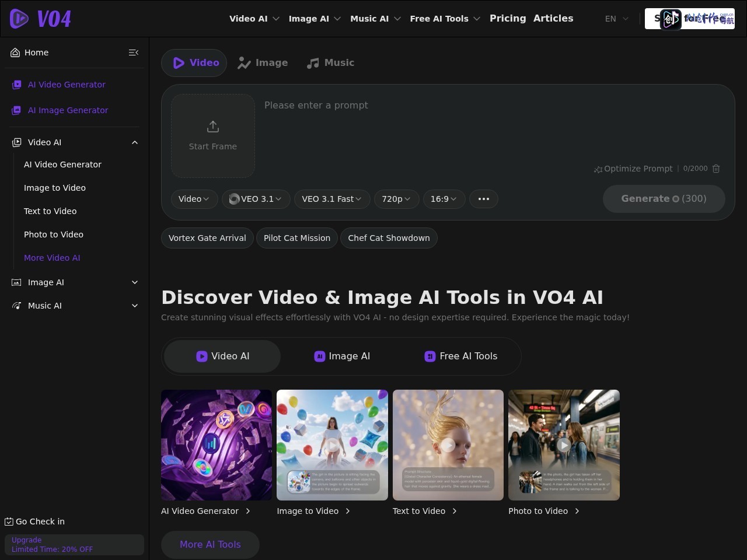The image size is (747, 560).
Task: Open the Free AI Tools dropdown
Action: [x=445, y=19]
